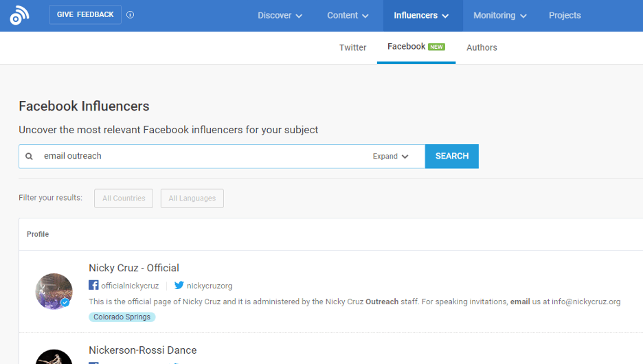This screenshot has width=643, height=364.
Task: Expand the Content navigation menu
Action: (348, 16)
